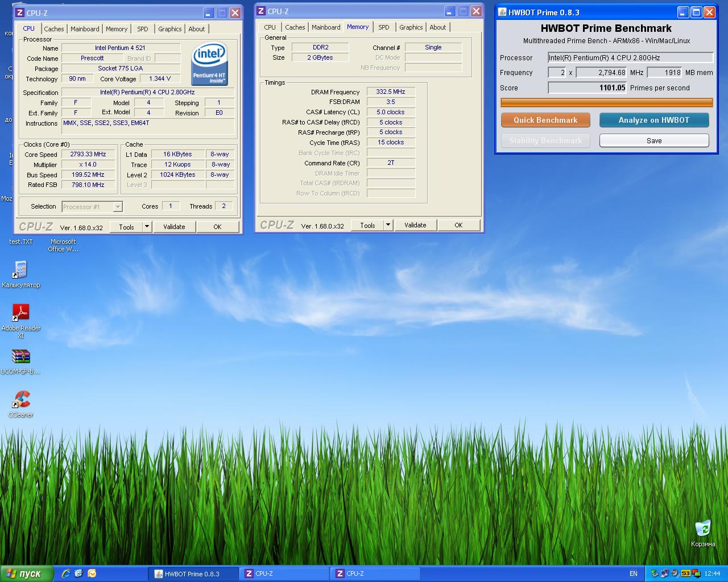Open the Mainboard tab in left CPU-Z window
728x582 pixels.
(85, 29)
